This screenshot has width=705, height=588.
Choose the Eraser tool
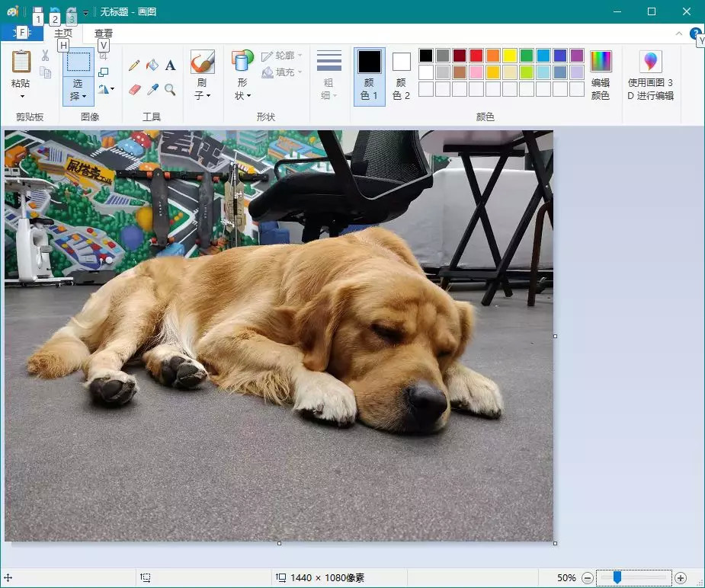pos(134,90)
